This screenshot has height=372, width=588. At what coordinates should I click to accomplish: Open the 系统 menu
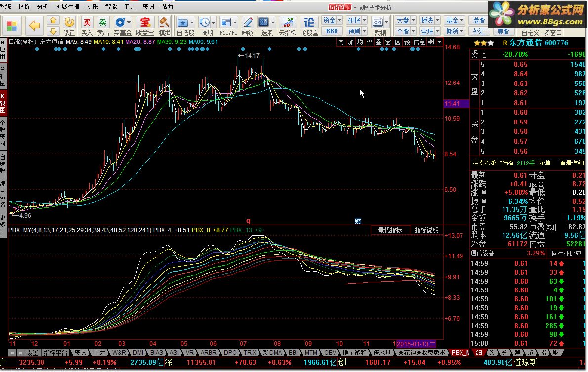click(x=5, y=7)
